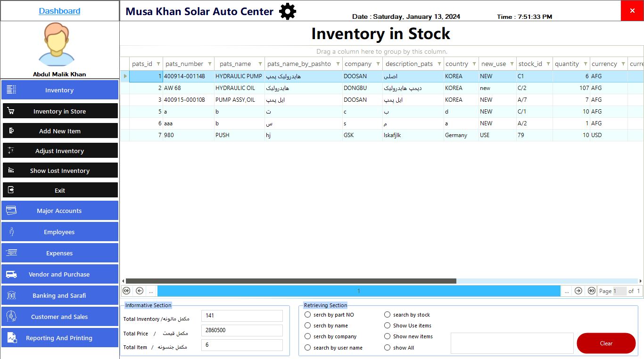Screen dimensions: 644x359
Task: Click the Major Accounts card icon
Action: click(11, 211)
